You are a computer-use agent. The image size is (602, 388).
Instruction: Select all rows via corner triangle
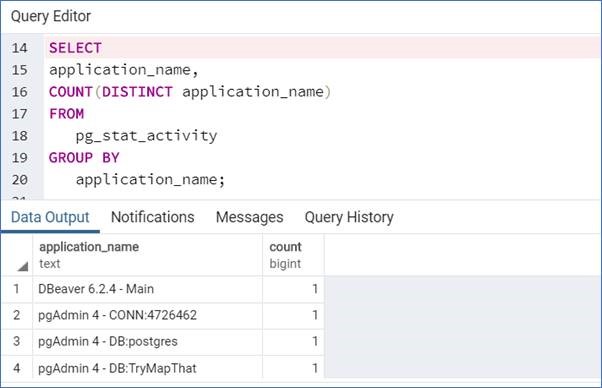(x=23, y=266)
